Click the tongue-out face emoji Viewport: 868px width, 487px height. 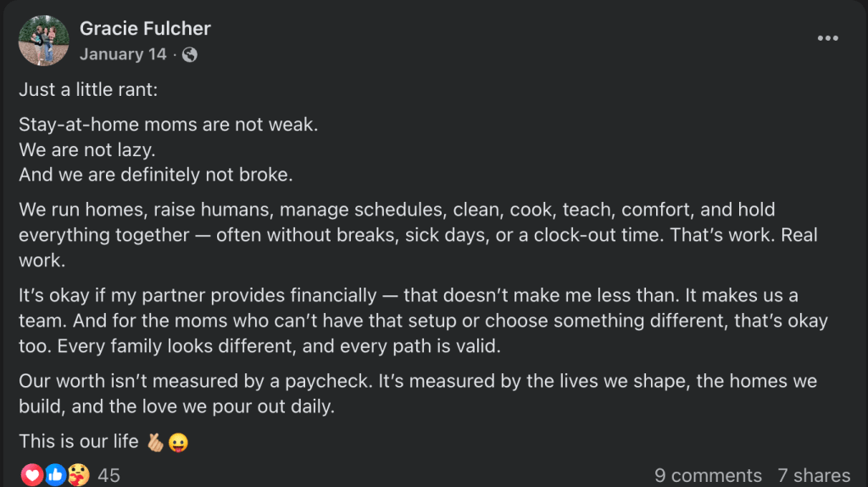[177, 442]
